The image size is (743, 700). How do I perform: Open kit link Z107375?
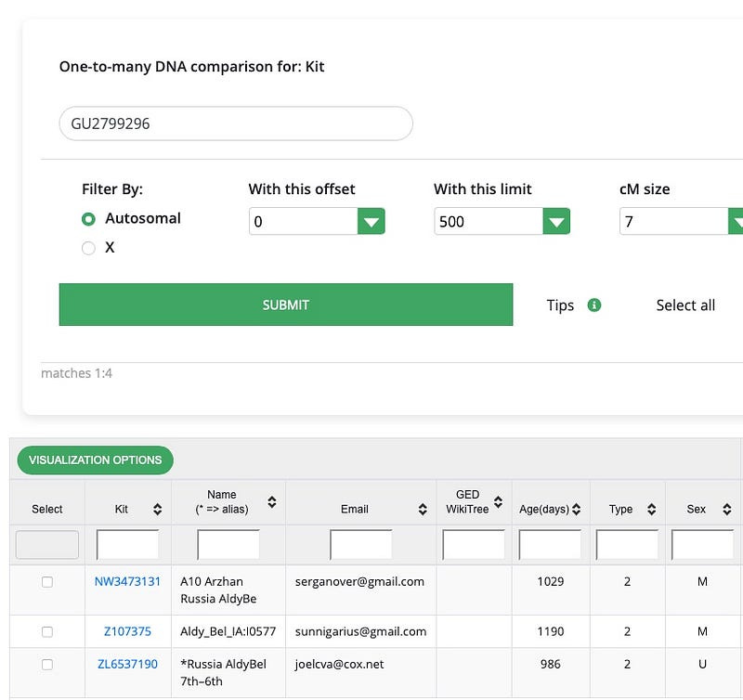127,631
